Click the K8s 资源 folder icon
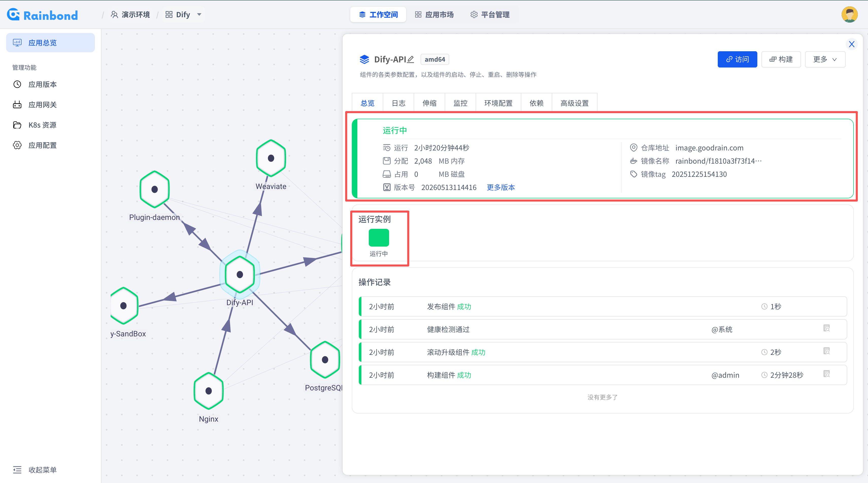 pos(17,125)
